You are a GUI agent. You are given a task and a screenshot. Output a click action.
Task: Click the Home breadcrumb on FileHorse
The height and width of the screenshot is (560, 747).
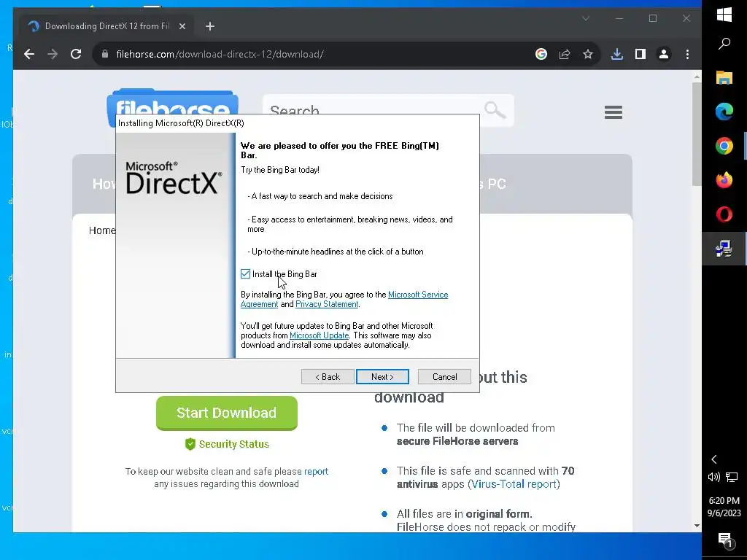[102, 230]
